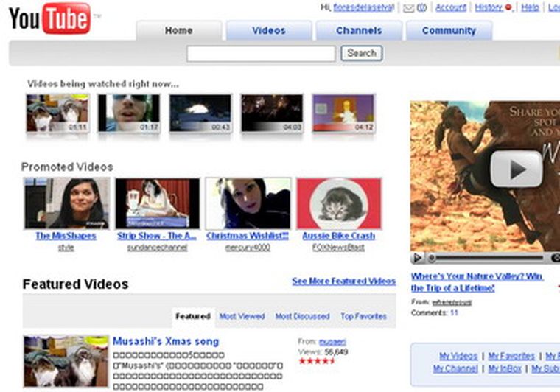Image resolution: width=560 pixels, height=392 pixels.
Task: Open the Home tab
Action: 179,30
